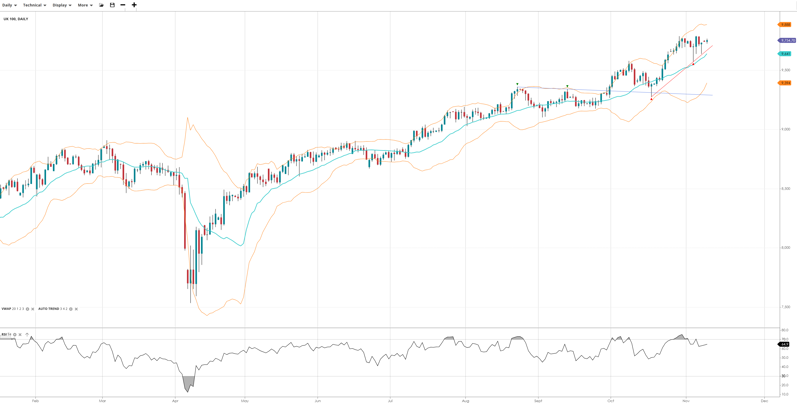Open the More menu
797x404 pixels.
tap(85, 5)
